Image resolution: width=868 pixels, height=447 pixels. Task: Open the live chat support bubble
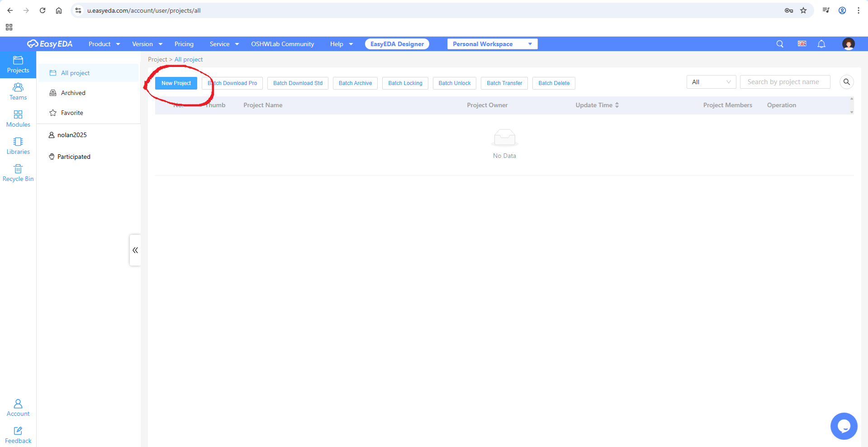click(x=844, y=426)
